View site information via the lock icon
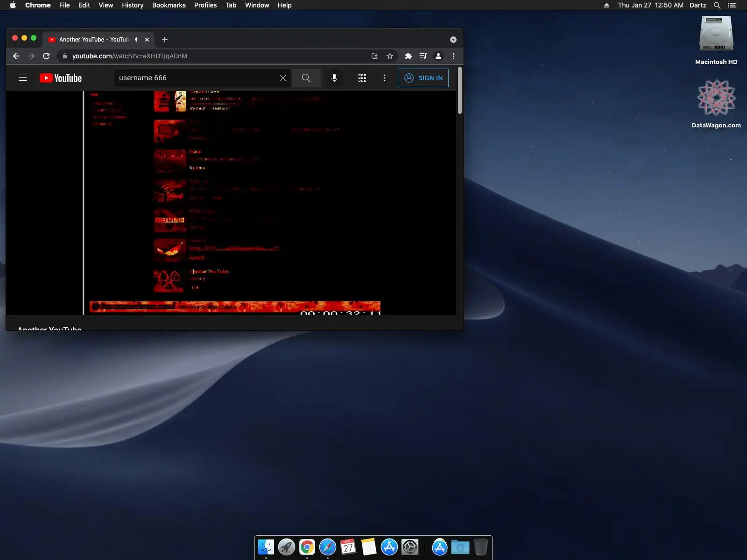Screen dimensions: 747x560 pos(65,56)
